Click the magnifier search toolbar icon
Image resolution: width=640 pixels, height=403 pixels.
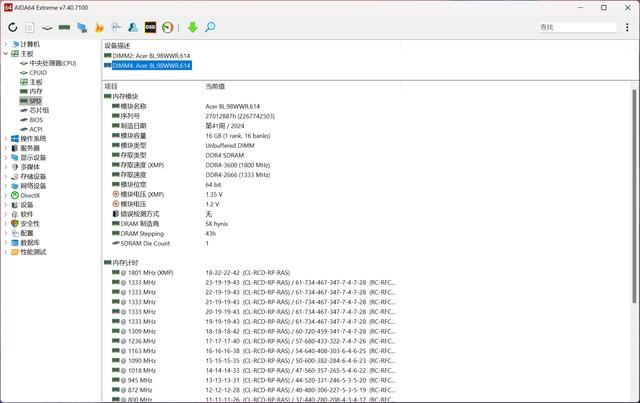tap(210, 28)
